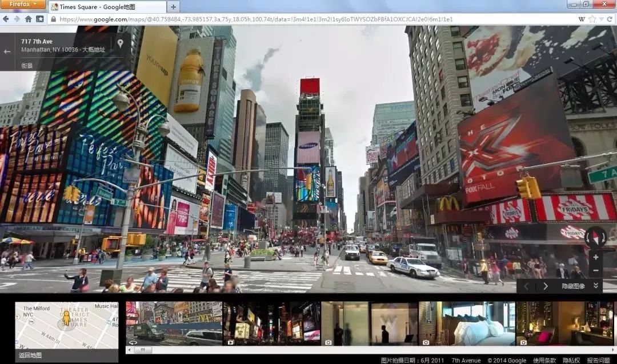The height and width of the screenshot is (364, 617).
Task: Open the bookmarks star-list icon
Action: pos(40,19)
